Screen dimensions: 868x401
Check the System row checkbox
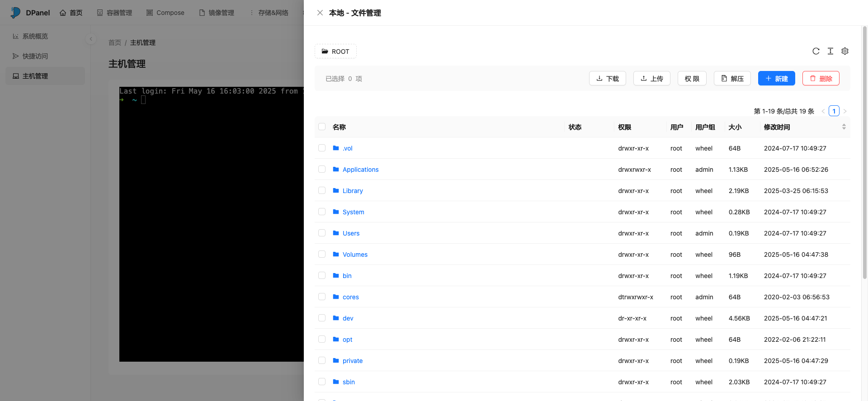tap(322, 212)
